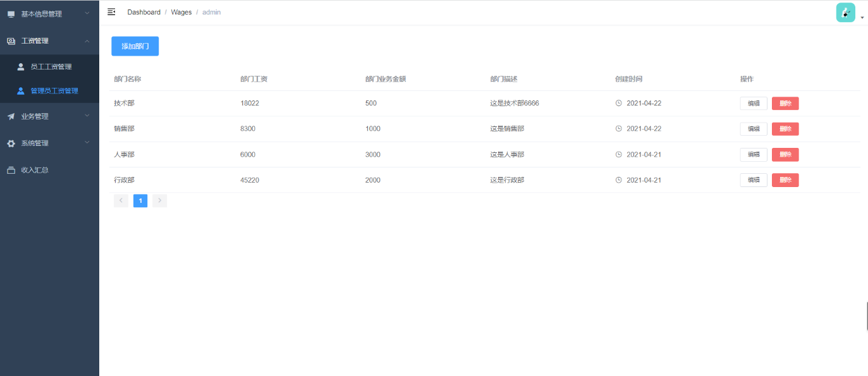Delete the 人事部 row
The height and width of the screenshot is (376, 868).
(x=785, y=154)
